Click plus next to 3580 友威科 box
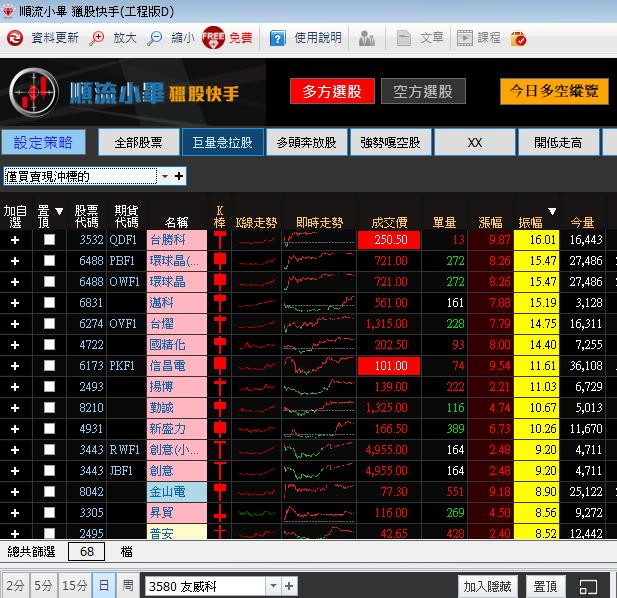 pos(289,586)
